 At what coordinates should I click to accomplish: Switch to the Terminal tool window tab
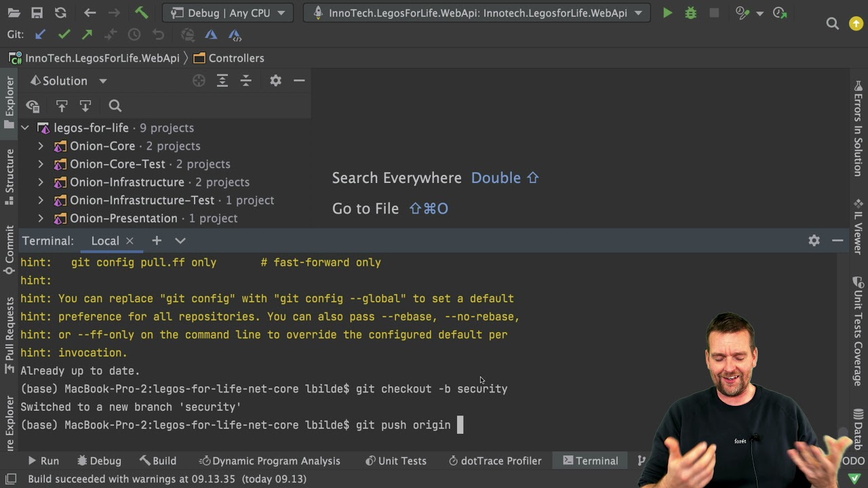click(x=590, y=461)
